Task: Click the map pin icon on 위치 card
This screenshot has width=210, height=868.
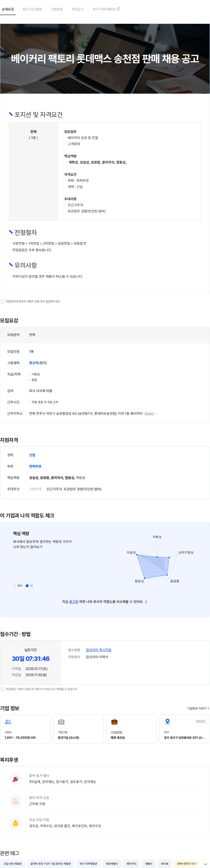Action: coord(168,722)
